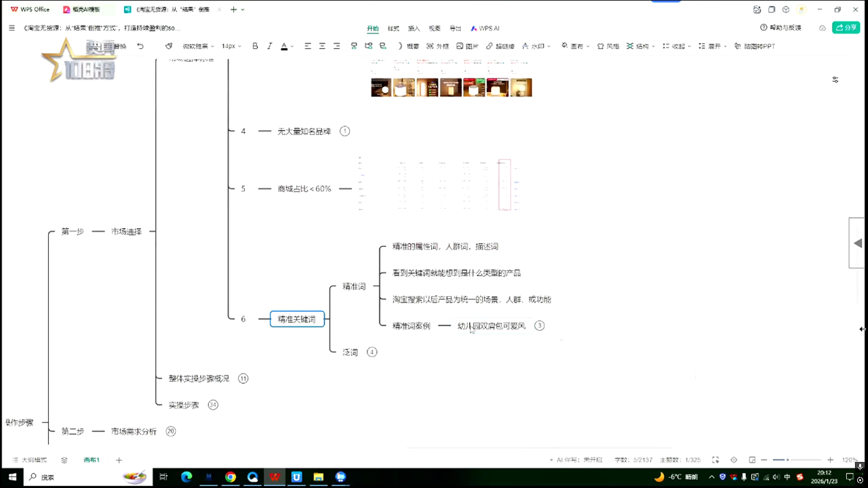Click the green 分享 share button
This screenshot has width=868, height=488.
coord(846,28)
